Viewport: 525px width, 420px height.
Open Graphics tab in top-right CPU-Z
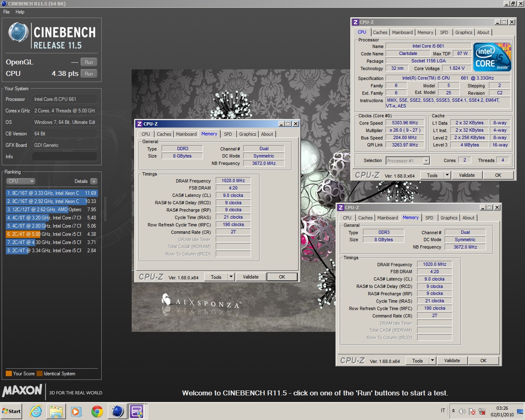[x=464, y=32]
